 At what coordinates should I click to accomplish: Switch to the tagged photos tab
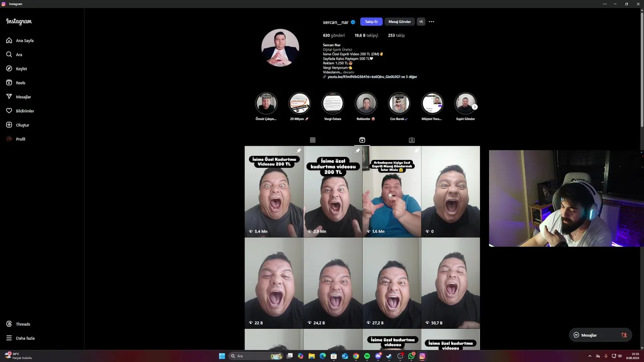click(412, 140)
